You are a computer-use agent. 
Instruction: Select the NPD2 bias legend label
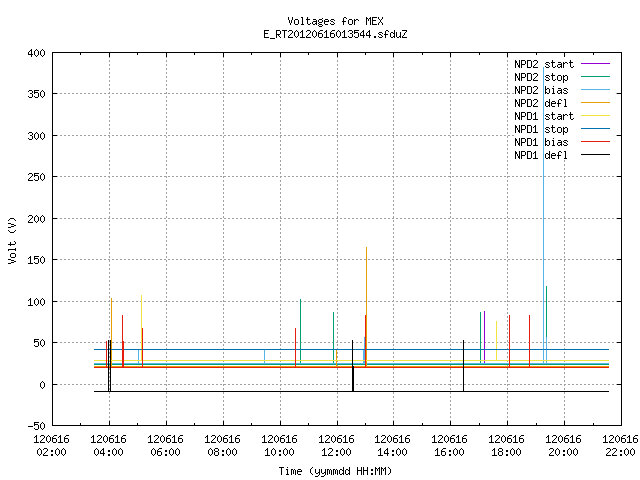541,90
